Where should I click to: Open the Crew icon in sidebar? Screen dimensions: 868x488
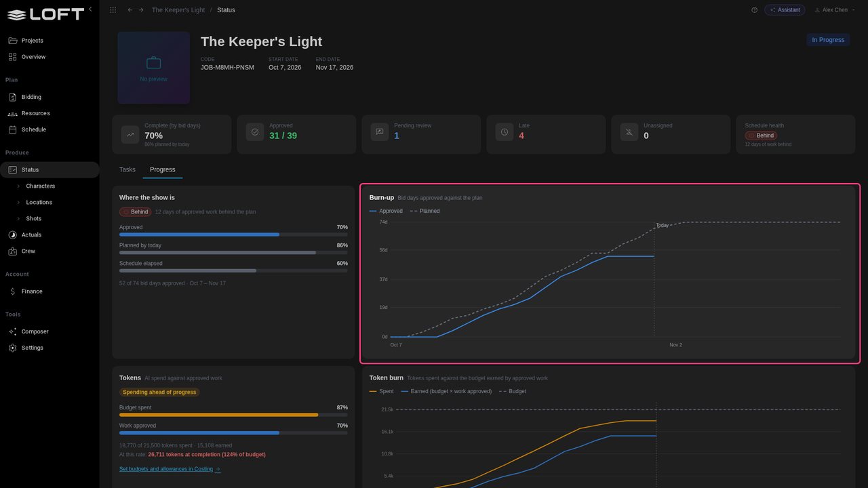click(13, 251)
